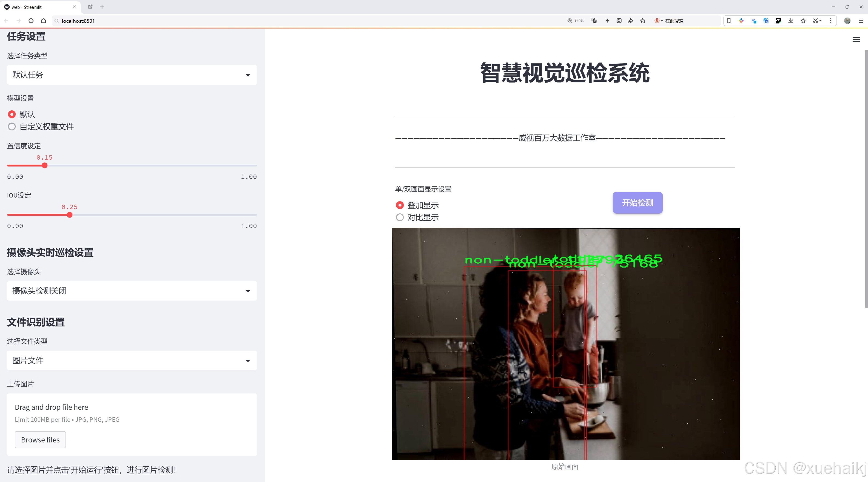This screenshot has width=868, height=482.
Task: Select the 默认 model radio button
Action: (x=12, y=114)
